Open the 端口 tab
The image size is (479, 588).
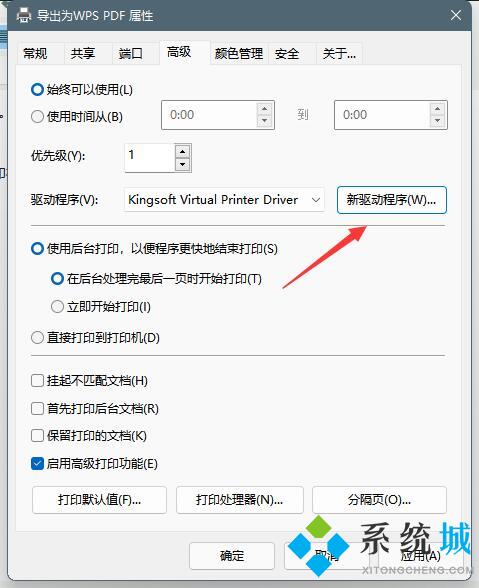[x=131, y=54]
